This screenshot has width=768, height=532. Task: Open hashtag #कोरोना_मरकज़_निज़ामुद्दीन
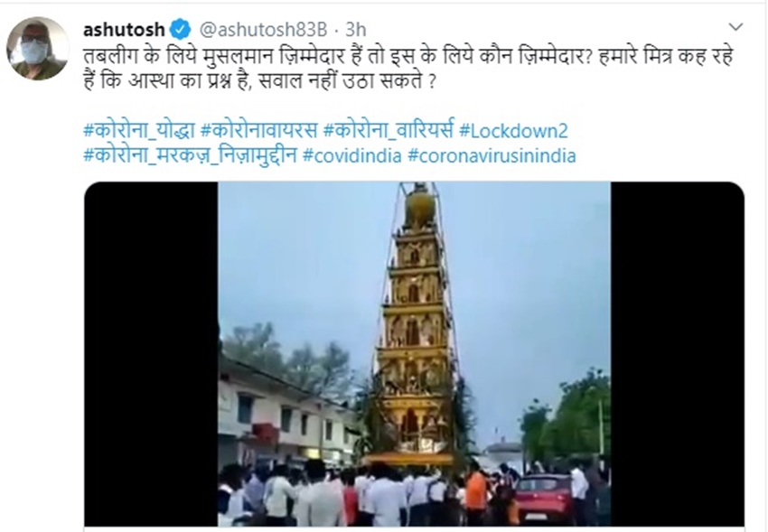tap(190, 155)
